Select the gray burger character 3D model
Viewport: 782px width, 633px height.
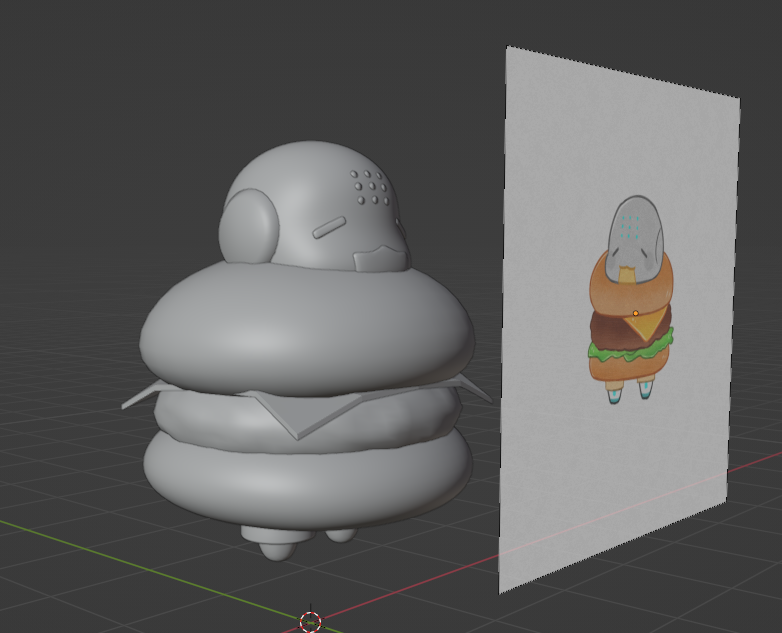tap(307, 349)
